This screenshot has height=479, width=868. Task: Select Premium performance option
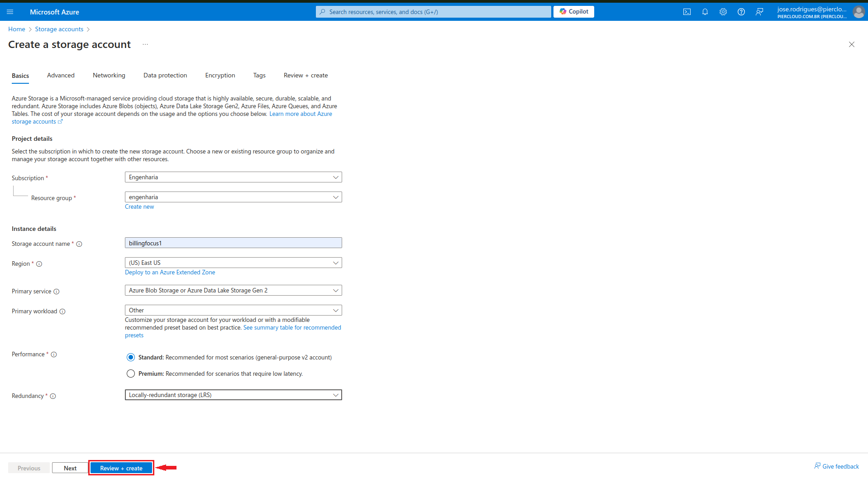pyautogui.click(x=131, y=374)
